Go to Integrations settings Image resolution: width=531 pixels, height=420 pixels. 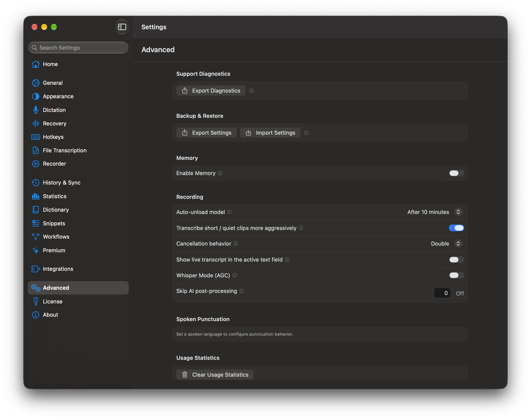[78, 269]
